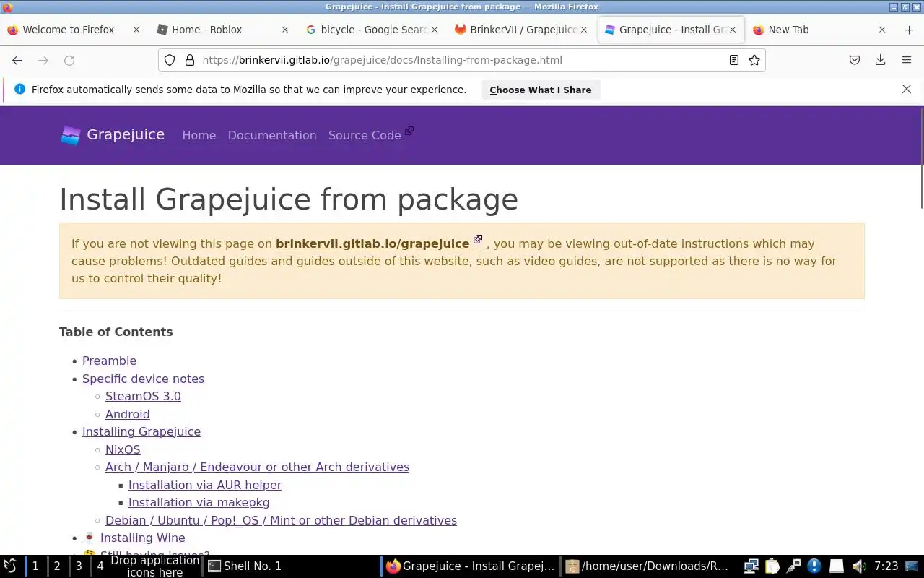Open the Source Code external link

(x=370, y=134)
